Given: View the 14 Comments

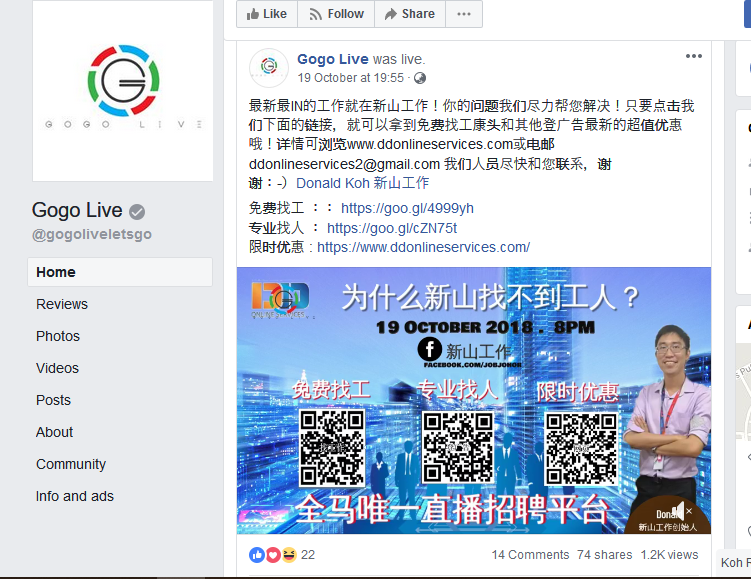Looking at the screenshot, I should click(x=530, y=555).
